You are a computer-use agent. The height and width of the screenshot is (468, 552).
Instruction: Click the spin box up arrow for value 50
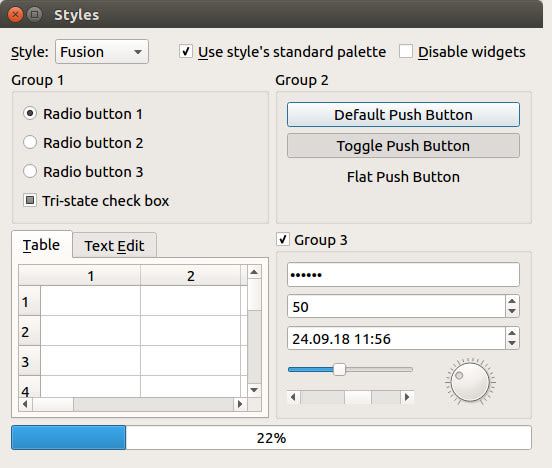512,301
